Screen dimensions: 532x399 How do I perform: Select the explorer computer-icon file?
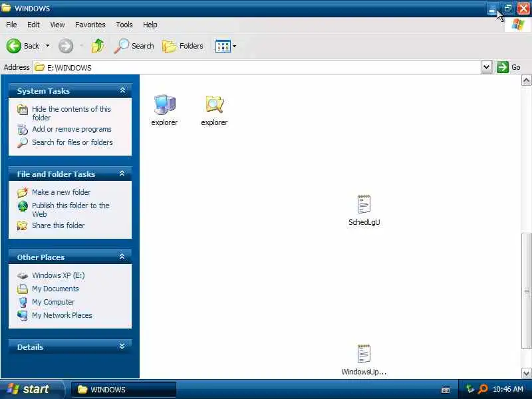point(164,110)
